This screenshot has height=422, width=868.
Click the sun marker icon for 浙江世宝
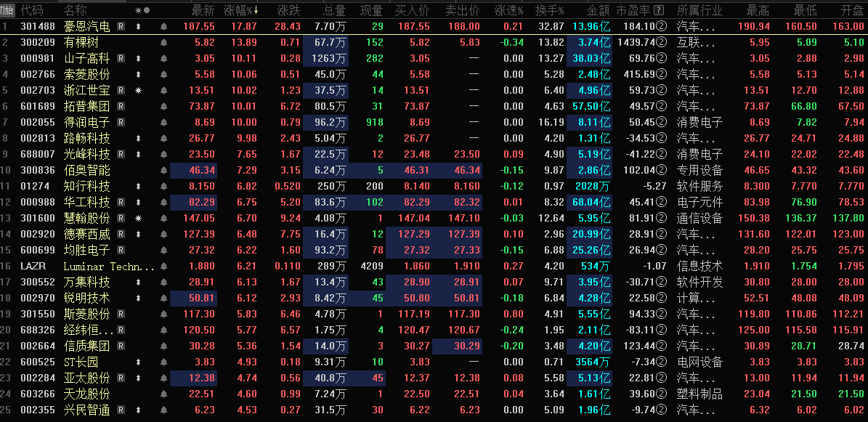tap(138, 91)
